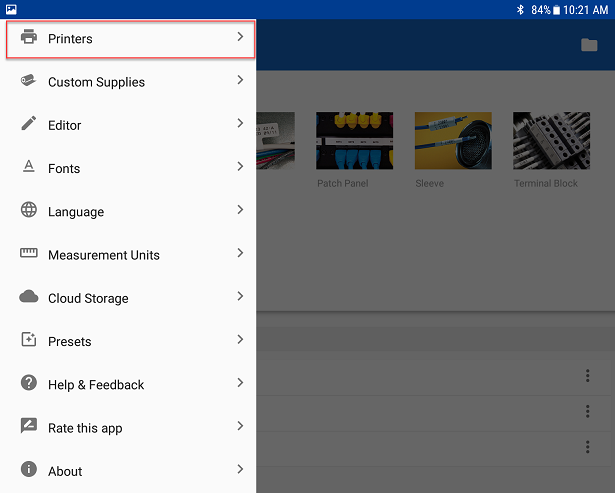Tap the printer icon beside Printers
The width and height of the screenshot is (615, 493).
tap(28, 39)
